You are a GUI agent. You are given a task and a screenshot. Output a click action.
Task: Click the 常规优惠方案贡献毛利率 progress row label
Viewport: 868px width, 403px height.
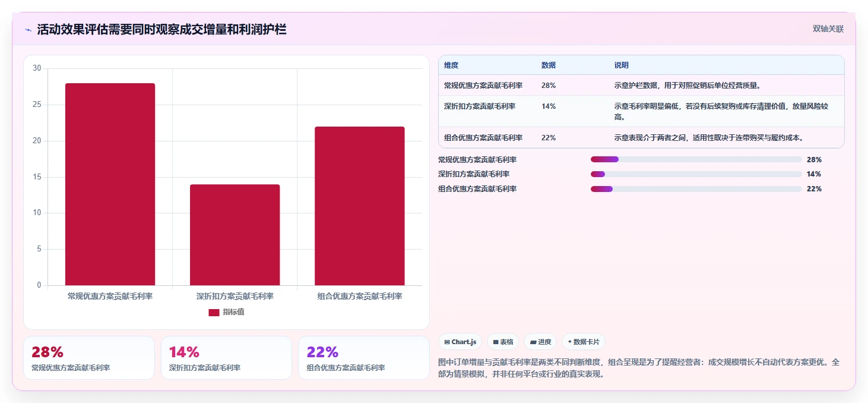[x=477, y=160]
